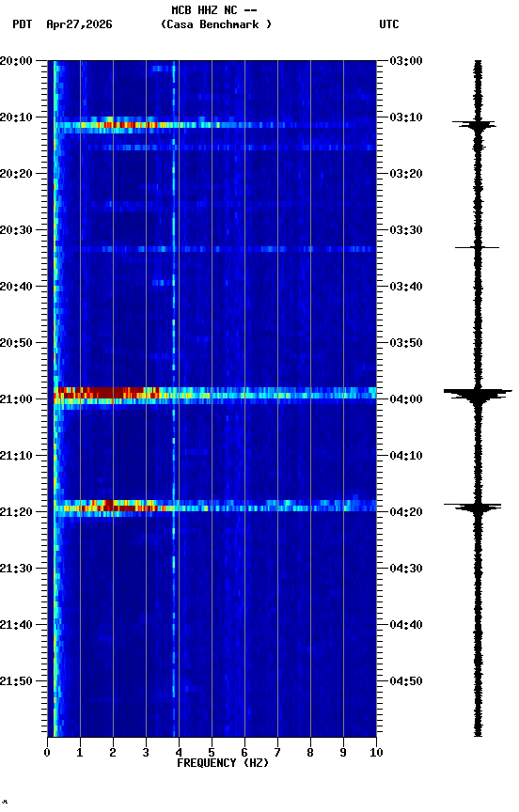Click the 21:50 PDT time label
The height and width of the screenshot is (812, 519).
click(16, 681)
